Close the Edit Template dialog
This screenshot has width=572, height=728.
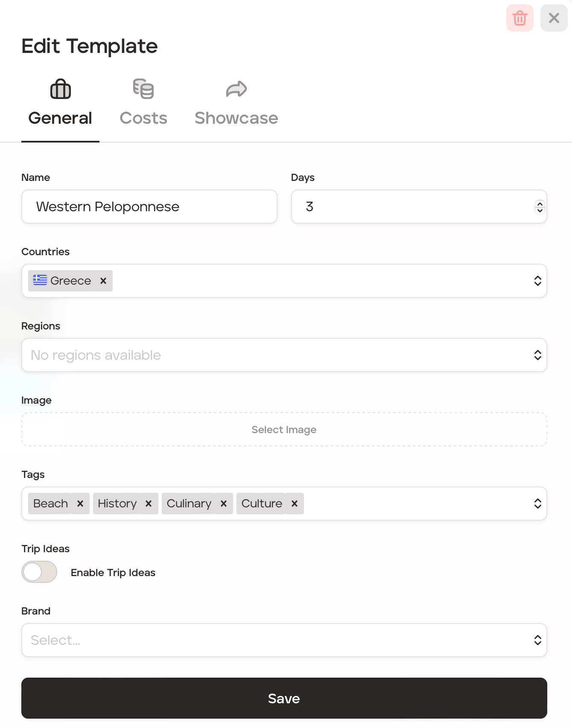click(554, 18)
